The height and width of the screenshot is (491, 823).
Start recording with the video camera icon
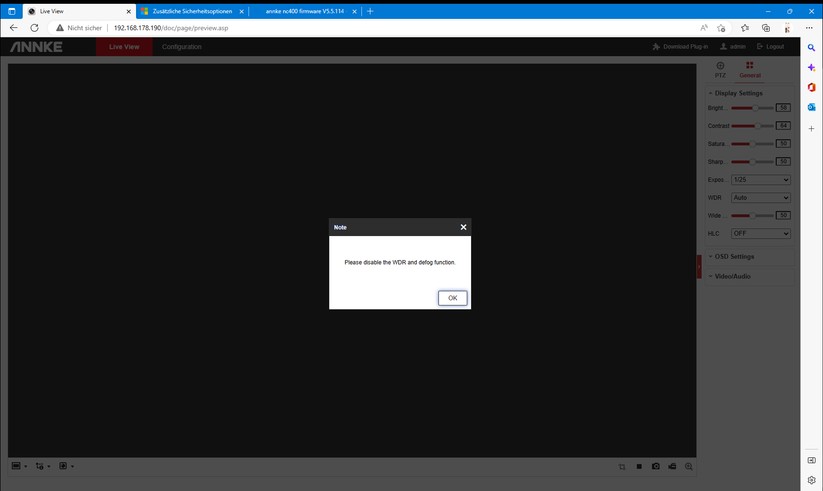[x=672, y=466]
